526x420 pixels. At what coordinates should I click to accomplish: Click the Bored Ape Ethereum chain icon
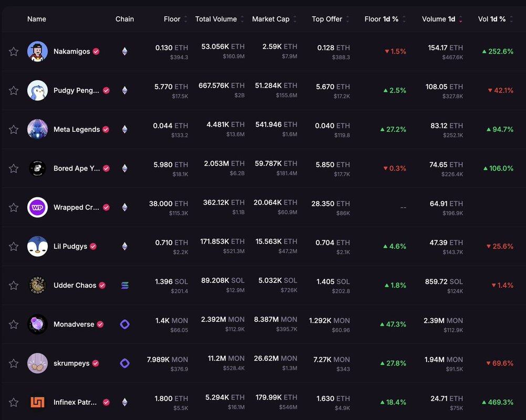pyautogui.click(x=125, y=169)
